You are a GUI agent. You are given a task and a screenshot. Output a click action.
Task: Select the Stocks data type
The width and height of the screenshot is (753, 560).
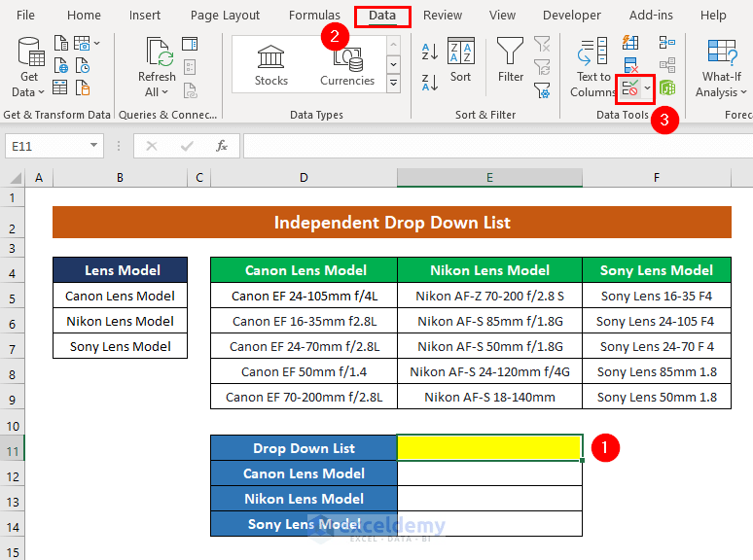[270, 65]
